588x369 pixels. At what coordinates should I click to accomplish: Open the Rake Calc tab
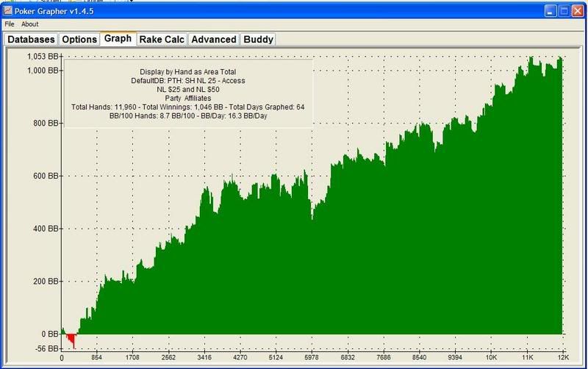coord(162,40)
